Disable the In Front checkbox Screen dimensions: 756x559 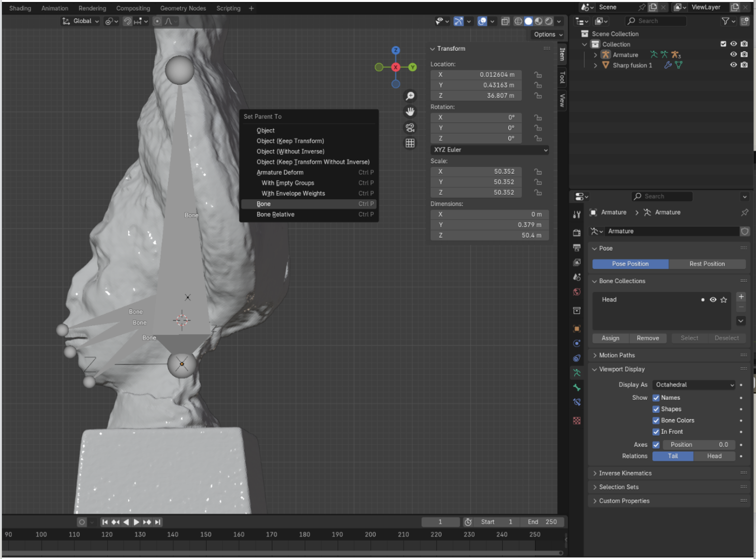tap(656, 432)
